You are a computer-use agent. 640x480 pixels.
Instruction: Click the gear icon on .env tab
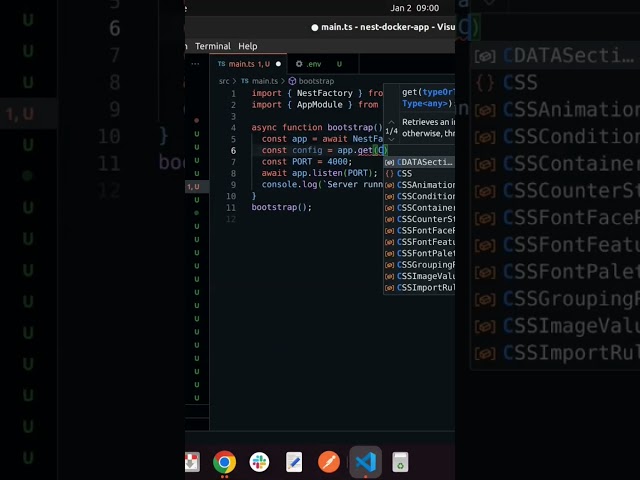[x=299, y=64]
